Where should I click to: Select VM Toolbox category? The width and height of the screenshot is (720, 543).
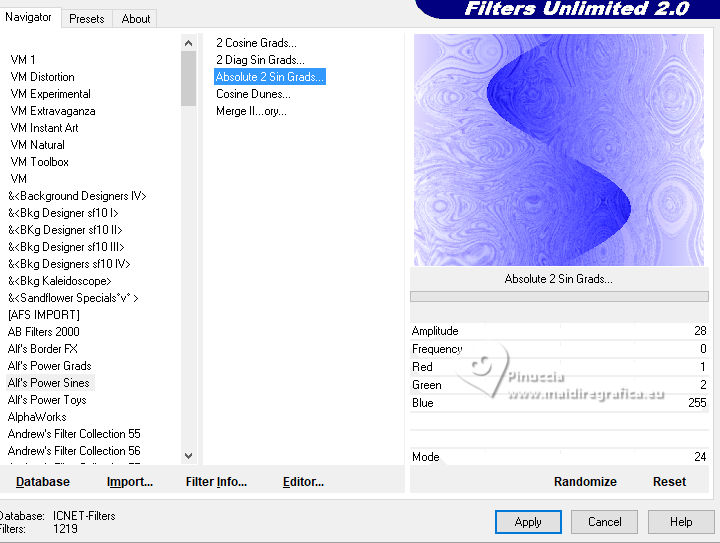[39, 162]
